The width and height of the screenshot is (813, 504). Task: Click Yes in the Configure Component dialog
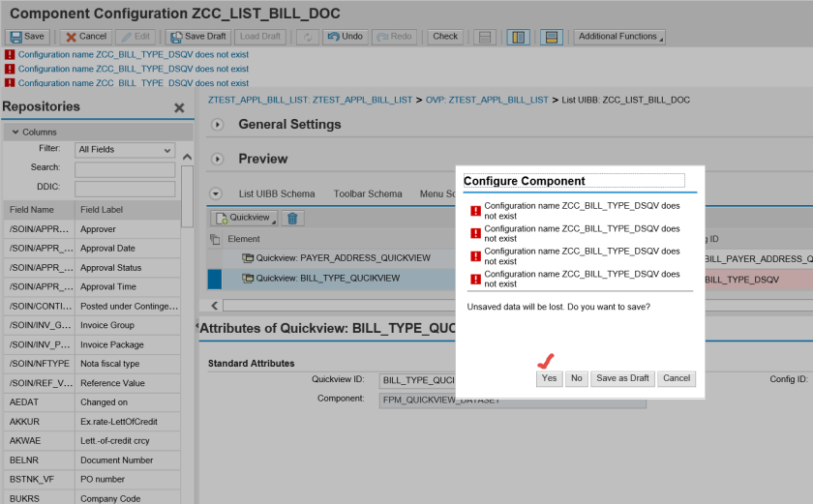coord(549,378)
